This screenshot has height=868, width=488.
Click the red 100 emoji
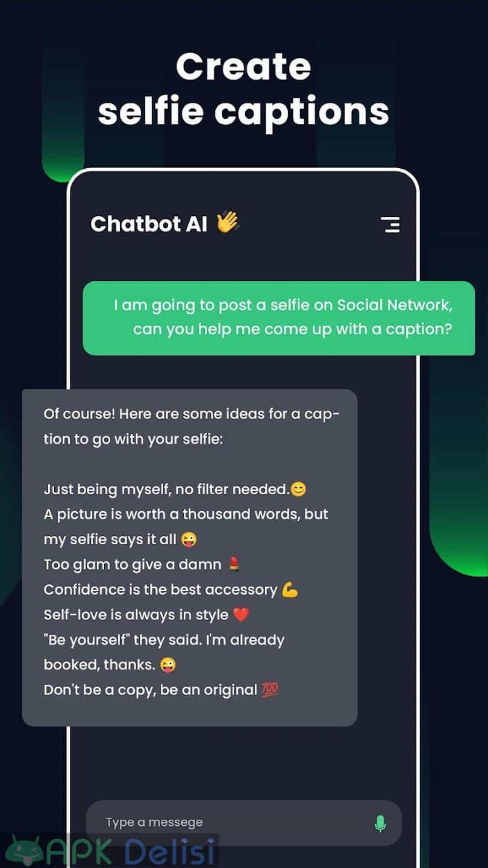click(270, 690)
